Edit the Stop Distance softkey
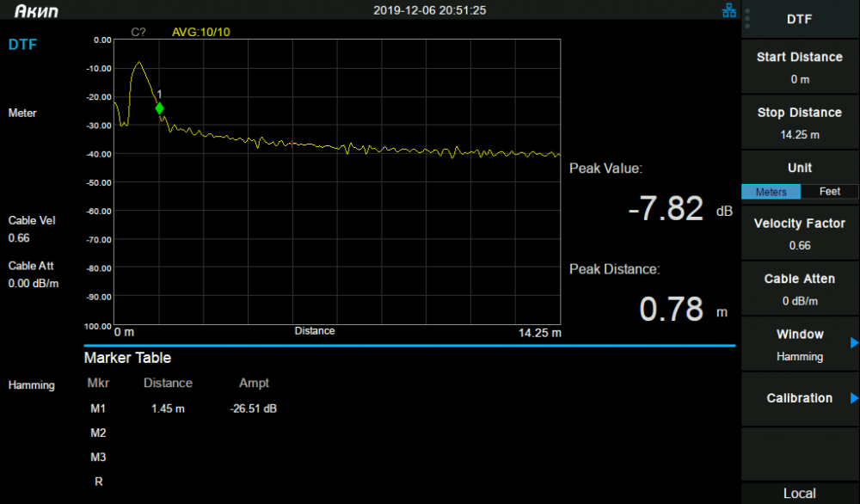This screenshot has width=860, height=504. pos(800,122)
